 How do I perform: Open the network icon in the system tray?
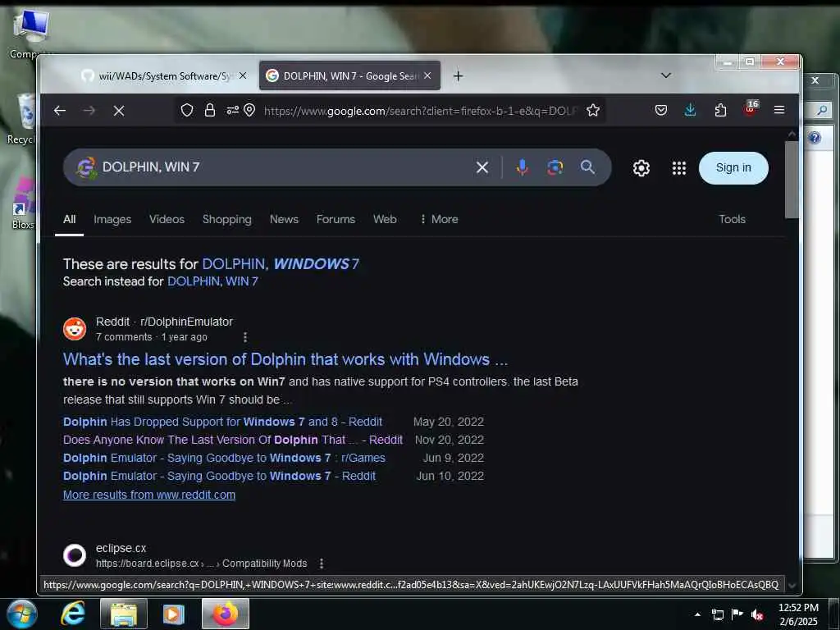point(717,614)
